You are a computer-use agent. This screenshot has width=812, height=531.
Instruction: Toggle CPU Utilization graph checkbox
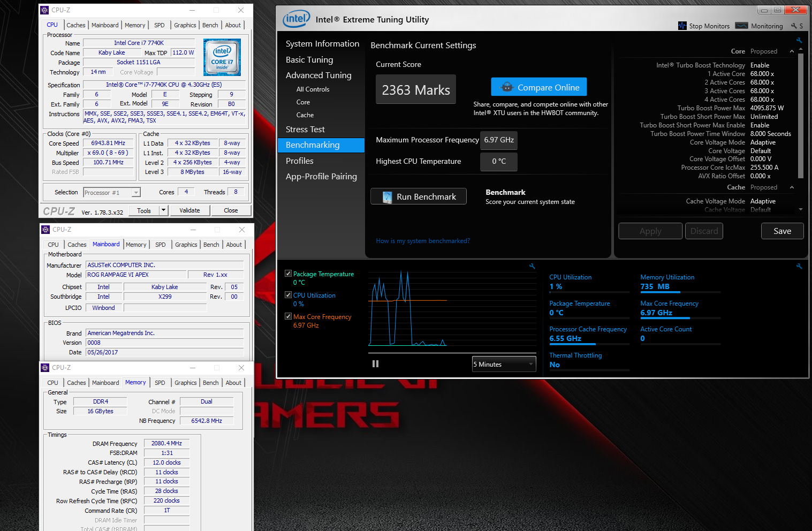288,295
